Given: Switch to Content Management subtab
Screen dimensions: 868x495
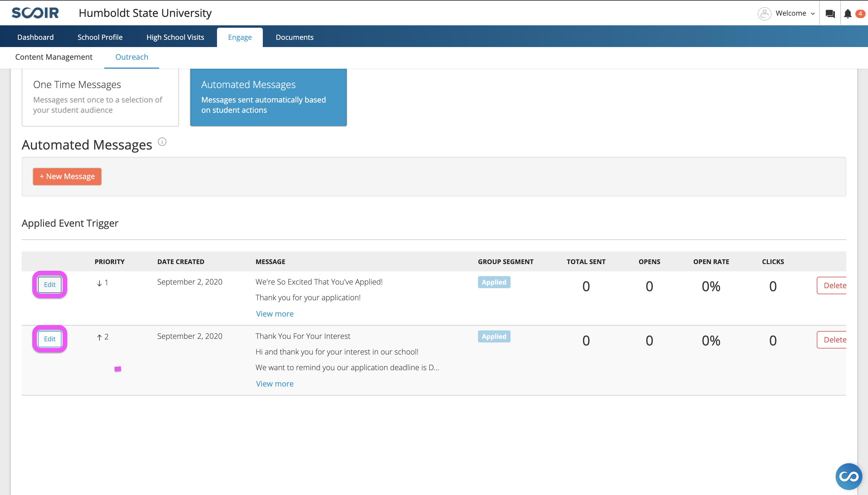Looking at the screenshot, I should [x=54, y=57].
